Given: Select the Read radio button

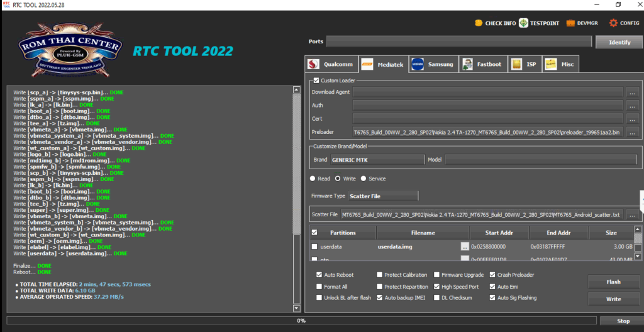Looking at the screenshot, I should [x=313, y=179].
